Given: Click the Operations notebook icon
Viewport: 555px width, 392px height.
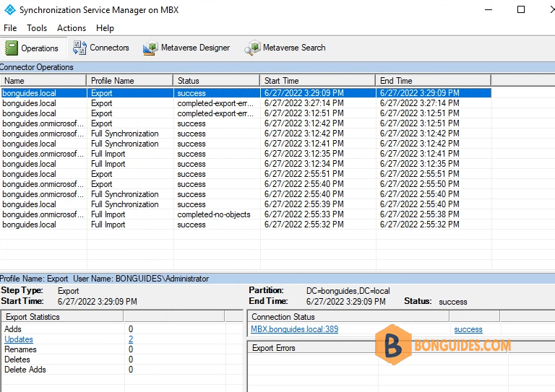Looking at the screenshot, I should click(x=12, y=48).
